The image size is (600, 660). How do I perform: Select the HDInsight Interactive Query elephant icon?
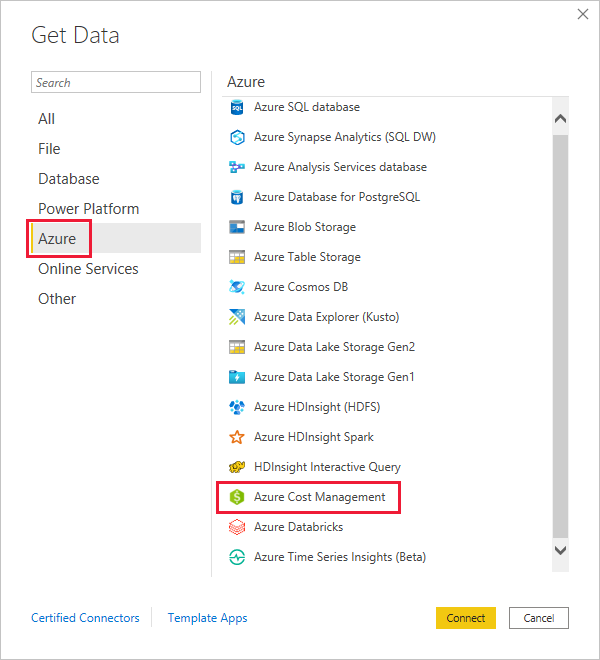point(237,467)
